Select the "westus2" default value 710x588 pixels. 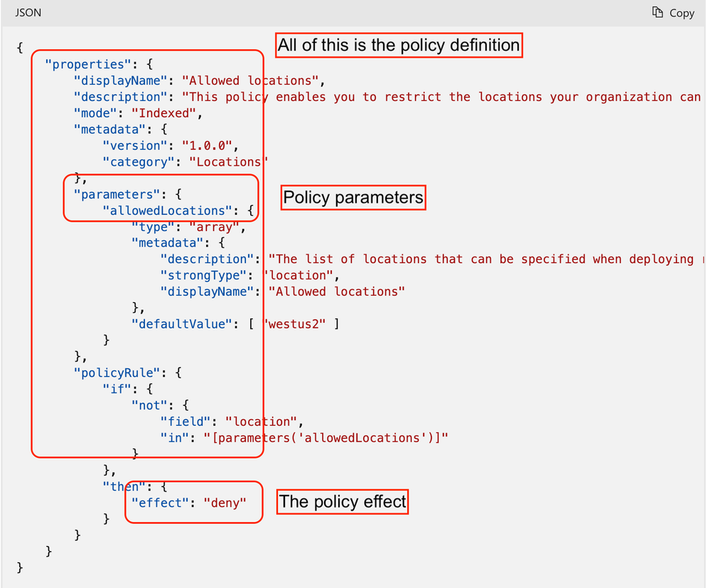(x=295, y=324)
